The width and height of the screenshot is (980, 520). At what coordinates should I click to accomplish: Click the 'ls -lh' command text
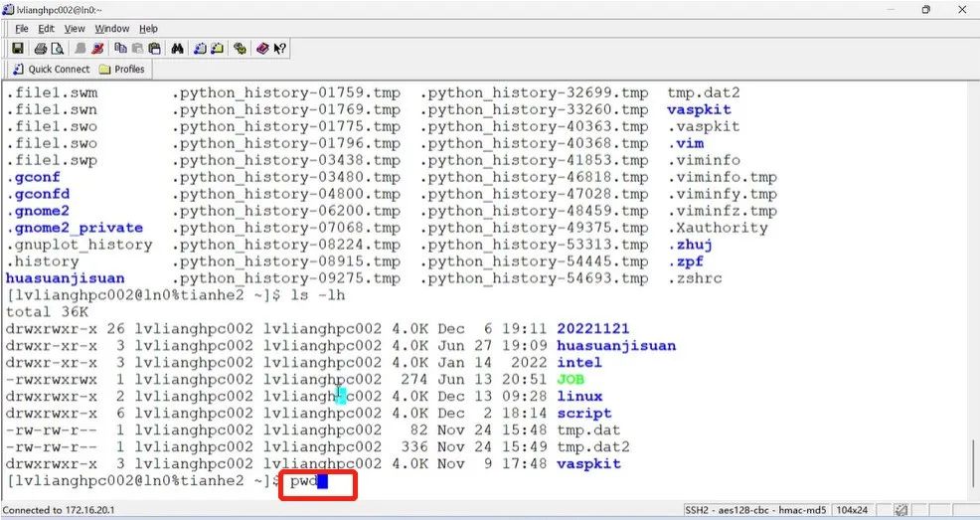click(x=318, y=295)
